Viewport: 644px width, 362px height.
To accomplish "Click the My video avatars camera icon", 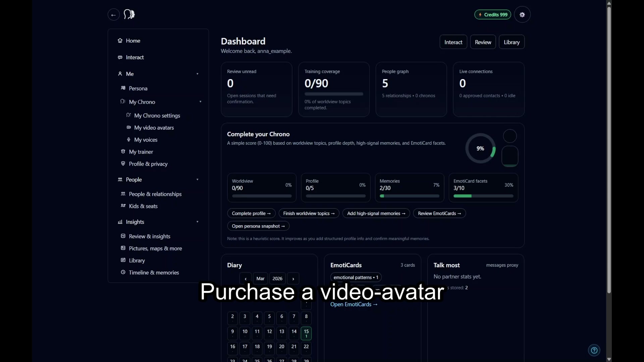I will (128, 127).
